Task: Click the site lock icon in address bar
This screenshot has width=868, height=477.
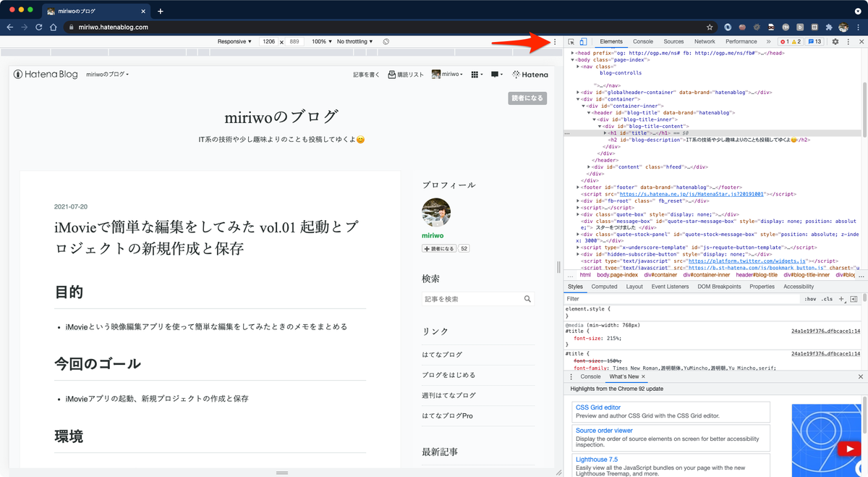Action: [x=71, y=28]
